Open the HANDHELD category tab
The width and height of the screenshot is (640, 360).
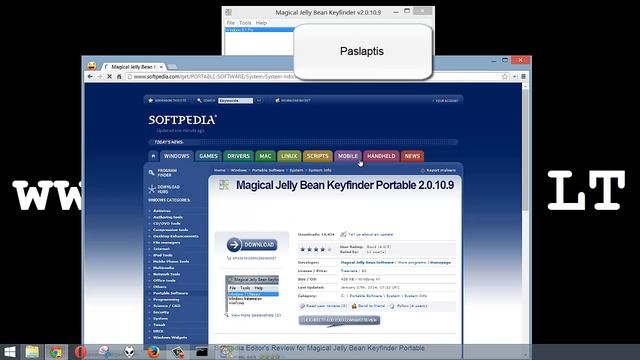pos(381,156)
